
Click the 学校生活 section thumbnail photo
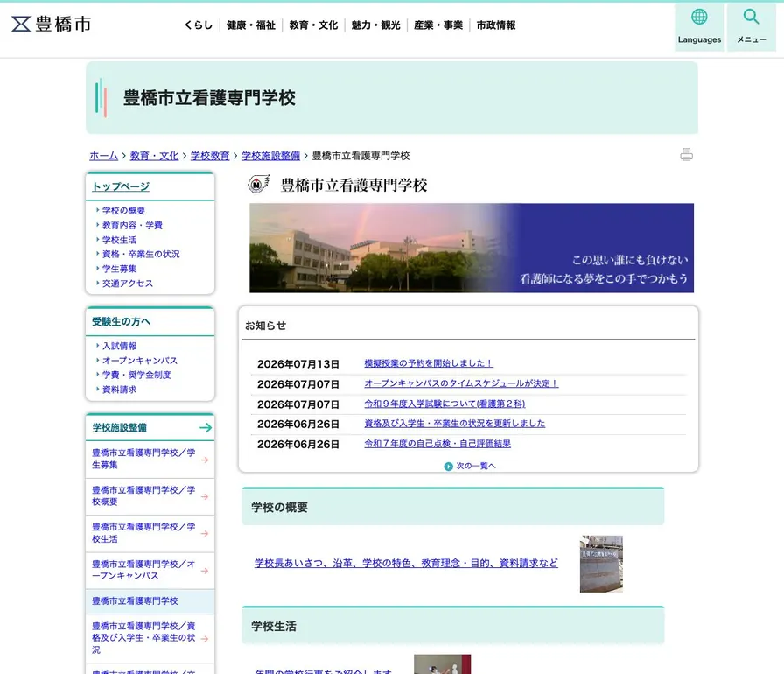point(443,664)
